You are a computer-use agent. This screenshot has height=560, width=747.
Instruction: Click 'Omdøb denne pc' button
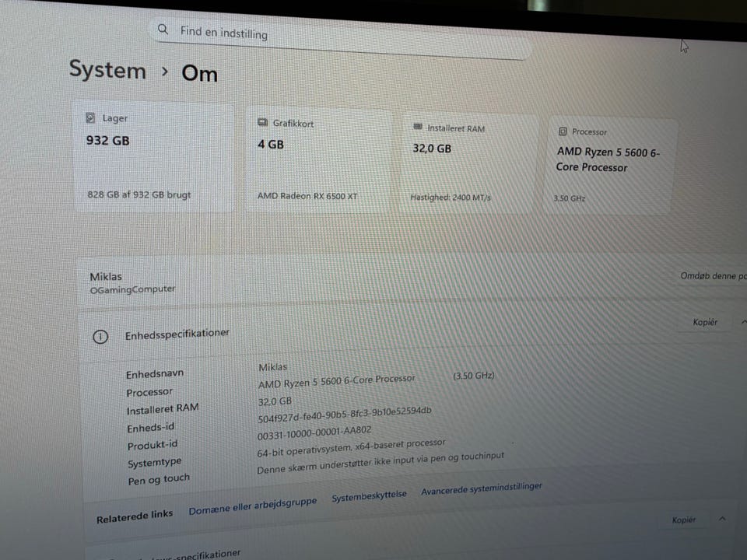click(x=714, y=275)
